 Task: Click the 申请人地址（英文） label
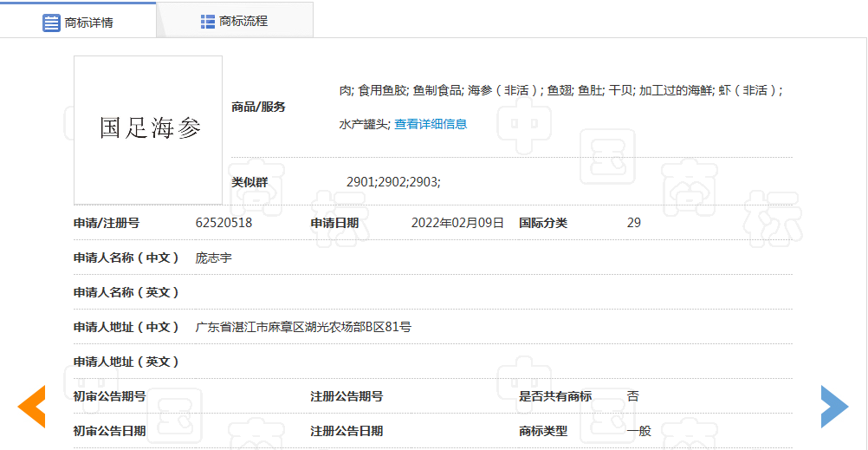(x=126, y=362)
